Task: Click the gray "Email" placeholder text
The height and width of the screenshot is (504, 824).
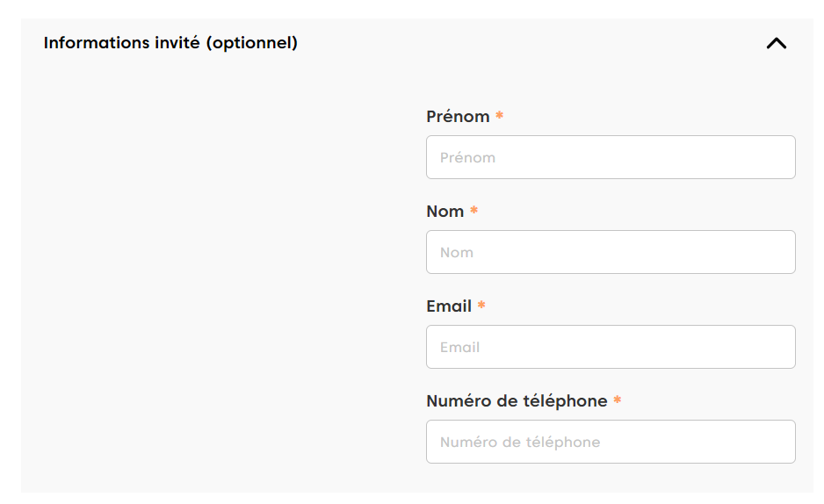Action: pyautogui.click(x=459, y=348)
